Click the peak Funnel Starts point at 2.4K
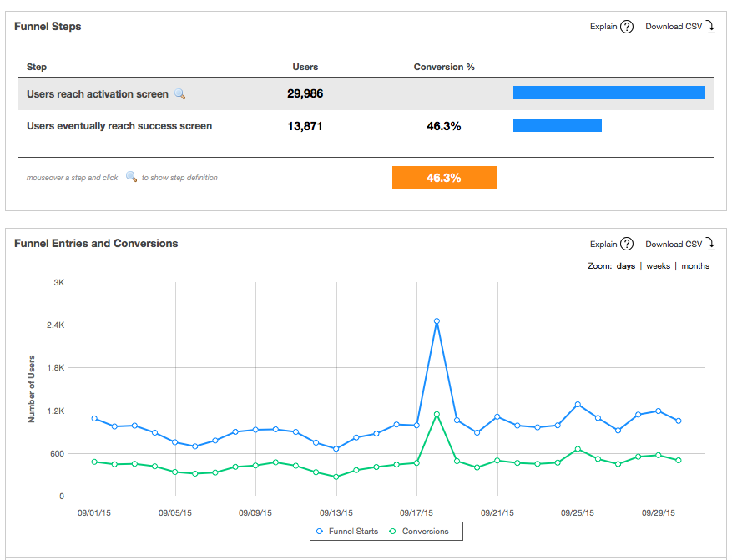732x560 pixels. [x=437, y=321]
